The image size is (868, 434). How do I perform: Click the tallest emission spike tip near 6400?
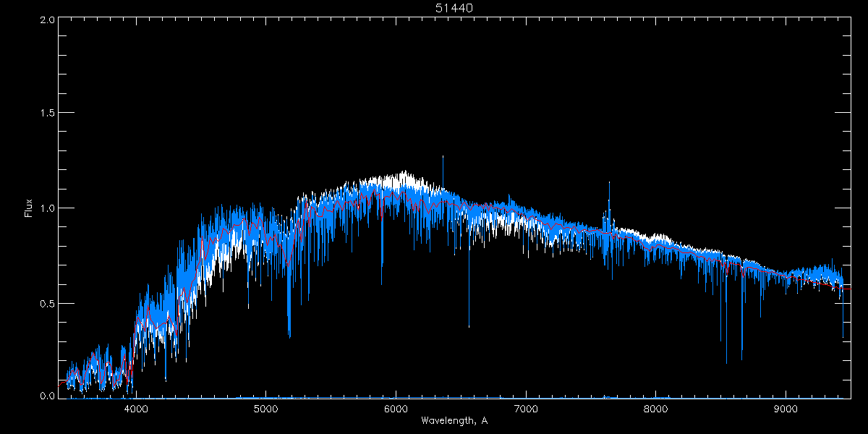[x=443, y=156]
